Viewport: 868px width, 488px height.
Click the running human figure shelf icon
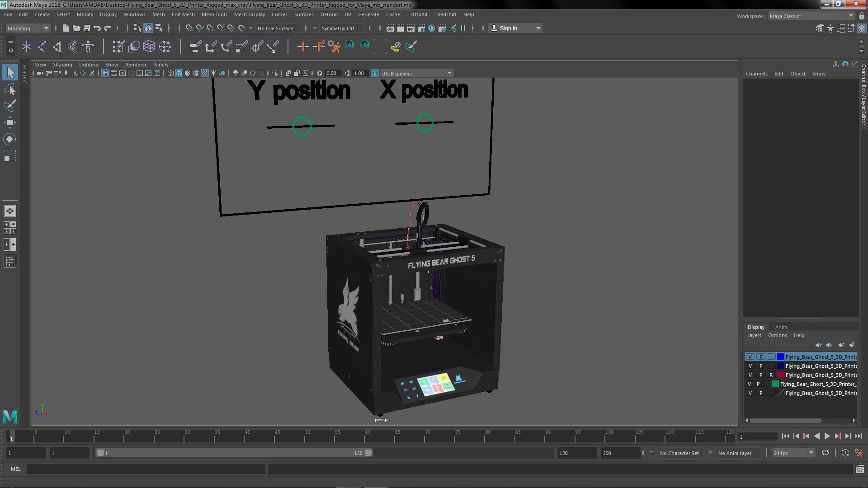point(334,46)
